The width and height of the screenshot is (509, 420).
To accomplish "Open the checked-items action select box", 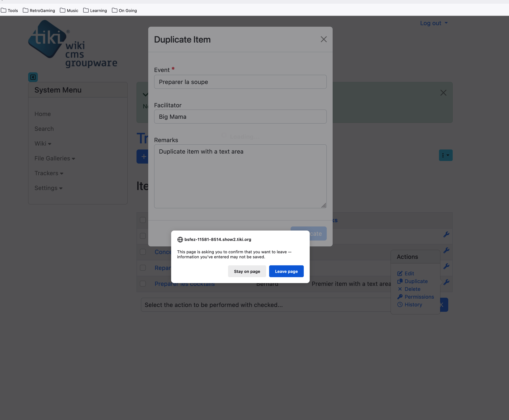I will click(x=266, y=305).
